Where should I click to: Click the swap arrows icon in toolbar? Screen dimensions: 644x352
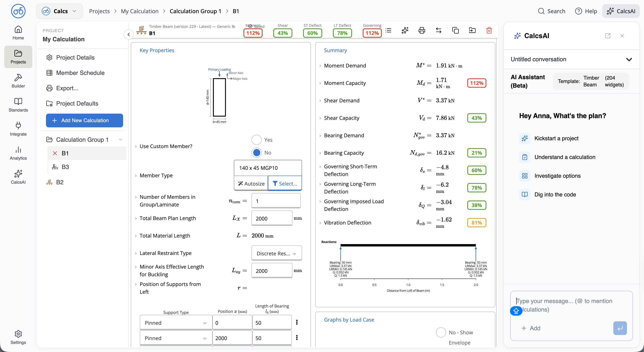pyautogui.click(x=438, y=30)
